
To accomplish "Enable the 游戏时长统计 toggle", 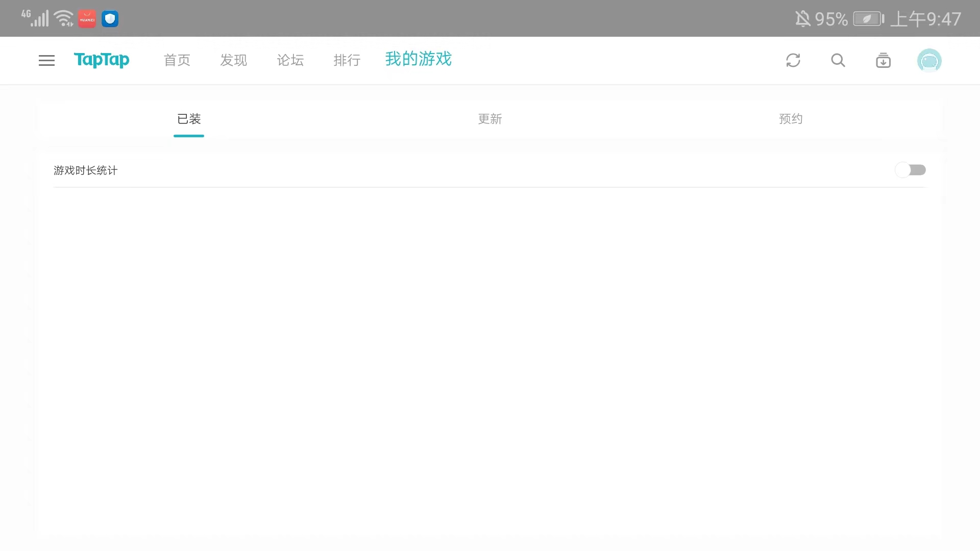I will pyautogui.click(x=910, y=170).
